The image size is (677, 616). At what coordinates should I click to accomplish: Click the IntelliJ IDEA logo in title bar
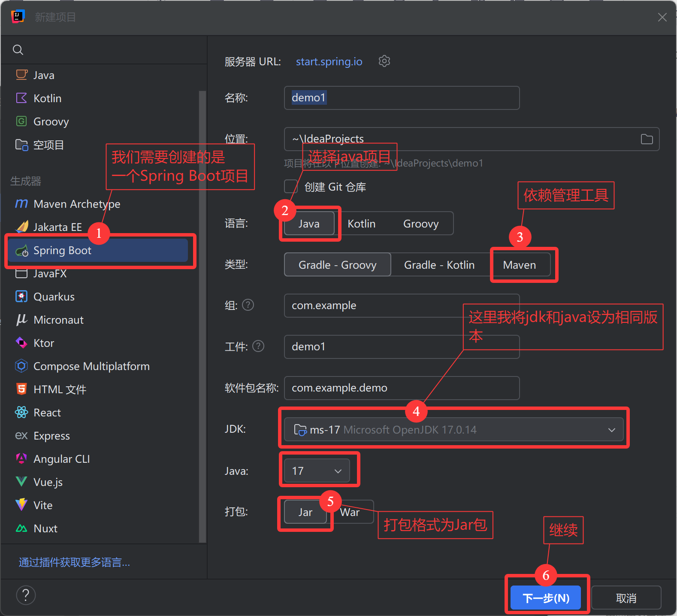point(18,17)
